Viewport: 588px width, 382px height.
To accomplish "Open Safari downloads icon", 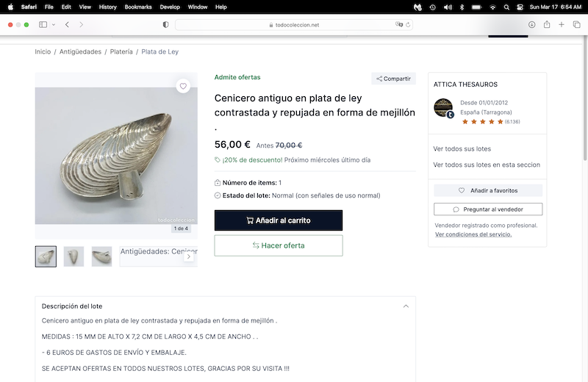I will [531, 24].
